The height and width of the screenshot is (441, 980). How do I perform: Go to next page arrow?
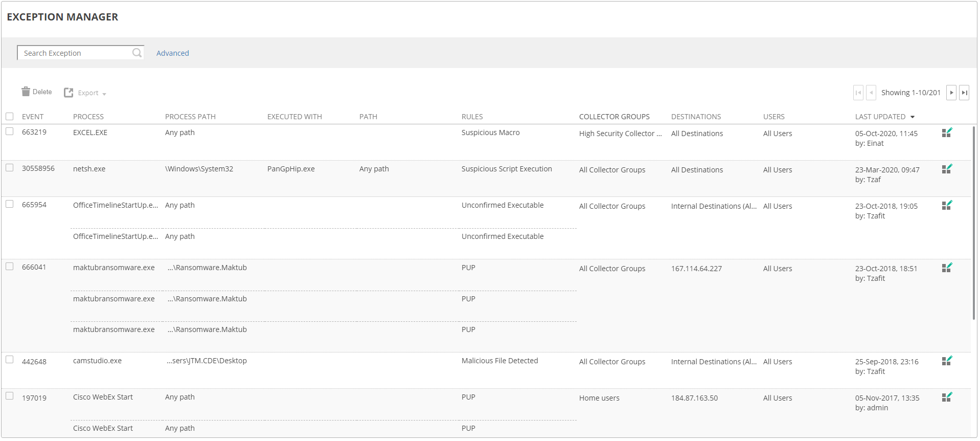point(951,93)
